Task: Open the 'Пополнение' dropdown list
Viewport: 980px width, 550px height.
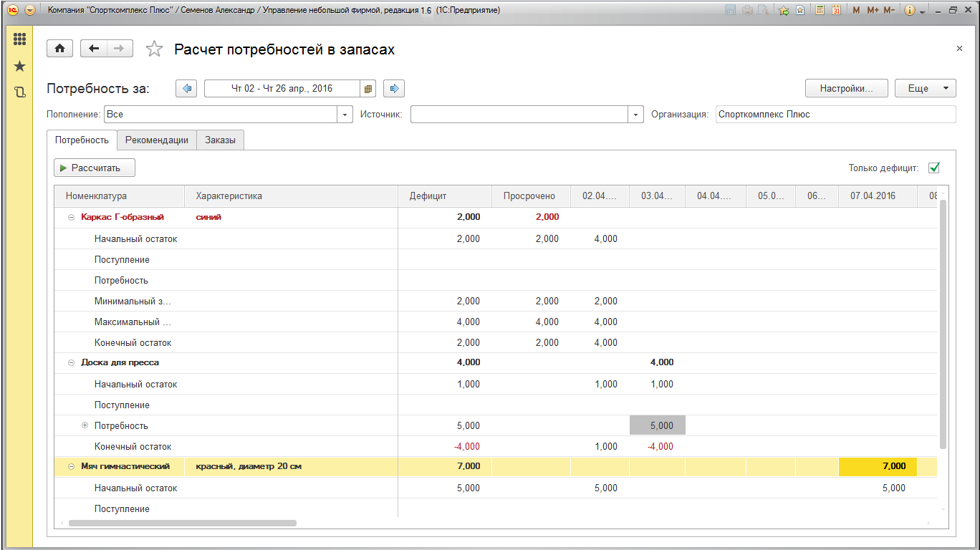Action: point(345,115)
